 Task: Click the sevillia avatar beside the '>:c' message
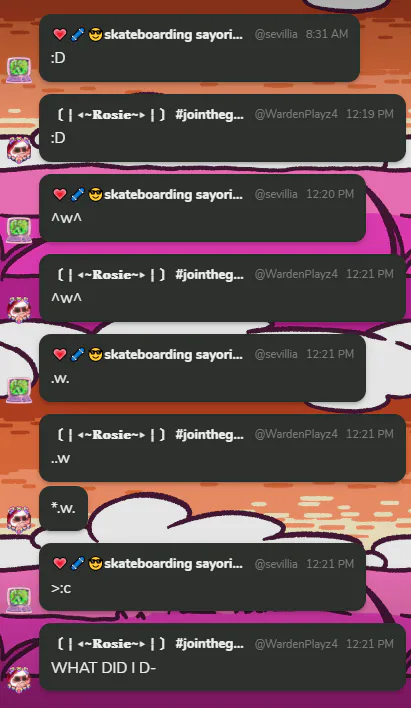[x=19, y=599]
